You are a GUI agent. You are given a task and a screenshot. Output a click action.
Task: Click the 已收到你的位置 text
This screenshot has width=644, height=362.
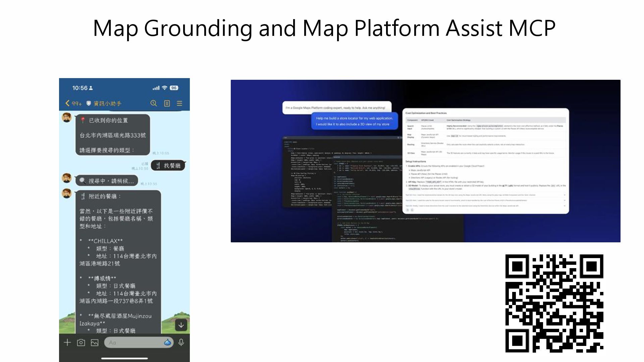click(108, 120)
